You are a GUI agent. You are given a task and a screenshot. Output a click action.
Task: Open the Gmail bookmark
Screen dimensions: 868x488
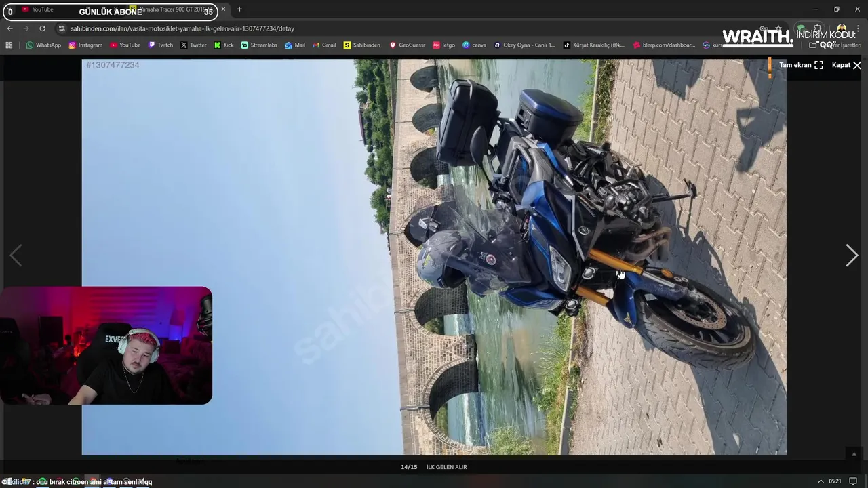[324, 45]
